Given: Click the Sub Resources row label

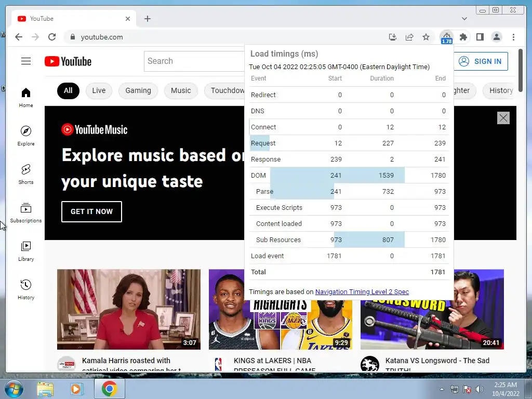Looking at the screenshot, I should pyautogui.click(x=278, y=240).
